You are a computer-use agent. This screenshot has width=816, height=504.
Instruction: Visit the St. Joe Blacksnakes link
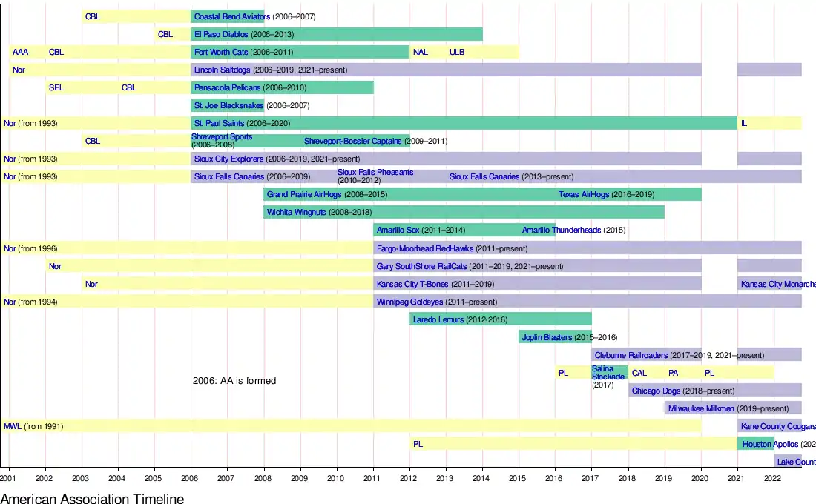(x=228, y=105)
